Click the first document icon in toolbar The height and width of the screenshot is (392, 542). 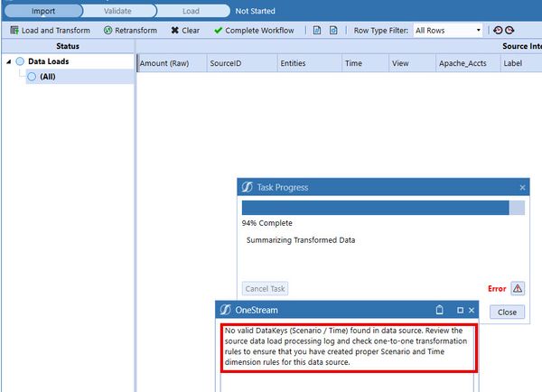pyautogui.click(x=317, y=30)
